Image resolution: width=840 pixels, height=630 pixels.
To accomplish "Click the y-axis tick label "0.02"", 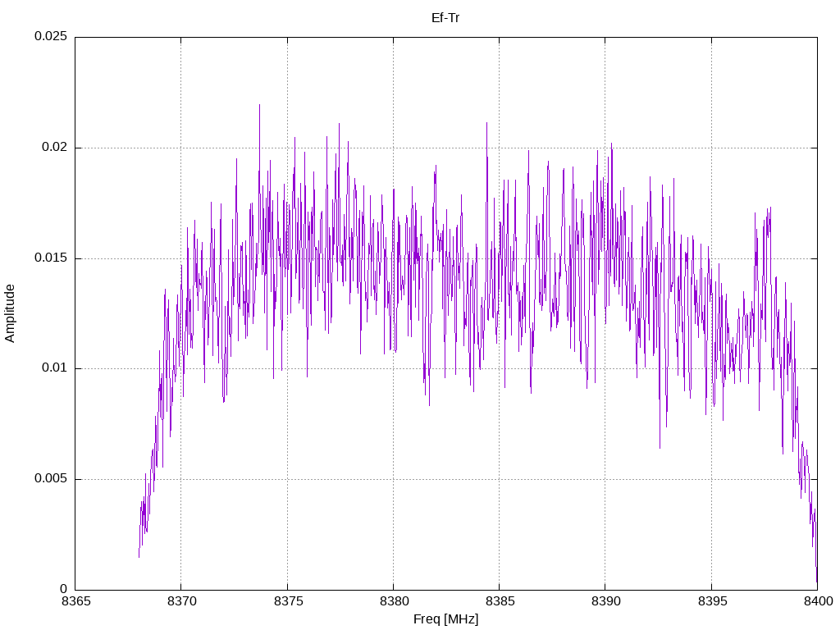I will (55, 148).
